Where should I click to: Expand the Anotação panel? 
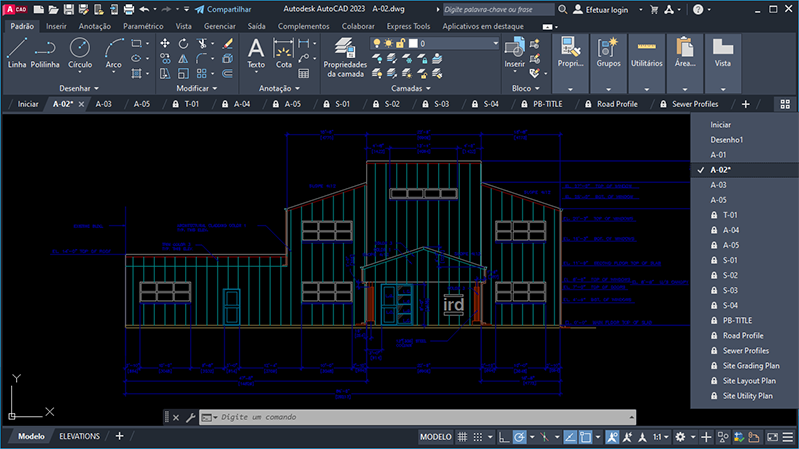[279, 88]
